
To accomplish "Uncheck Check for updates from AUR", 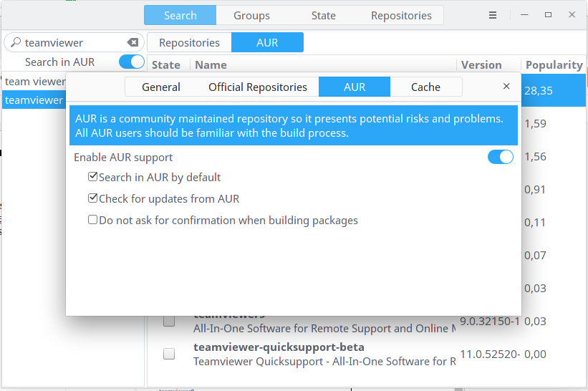I will tap(92, 198).
